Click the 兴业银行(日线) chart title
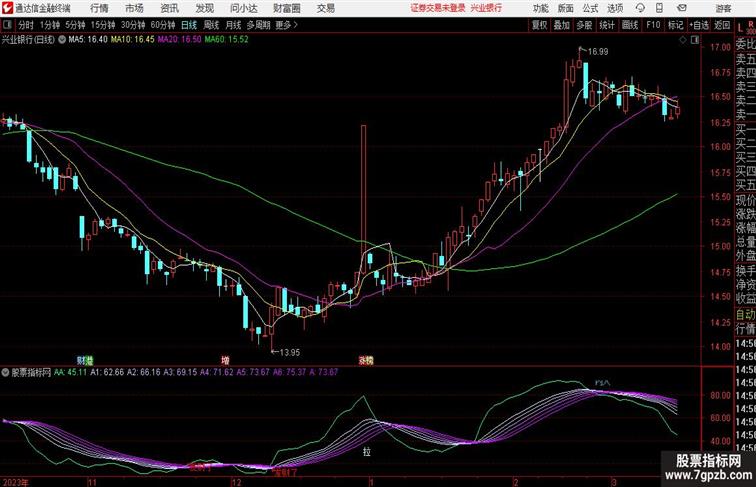The height and width of the screenshot is (487, 756). 28,40
